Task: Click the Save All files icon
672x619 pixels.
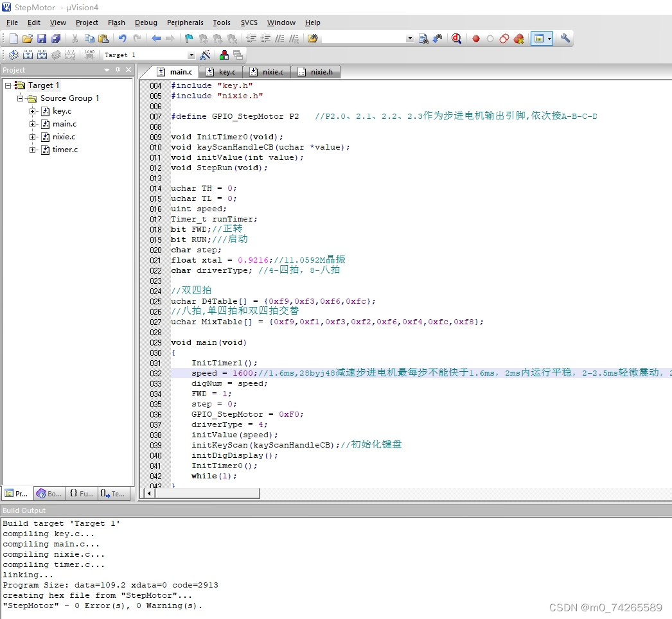Action: coord(56,39)
